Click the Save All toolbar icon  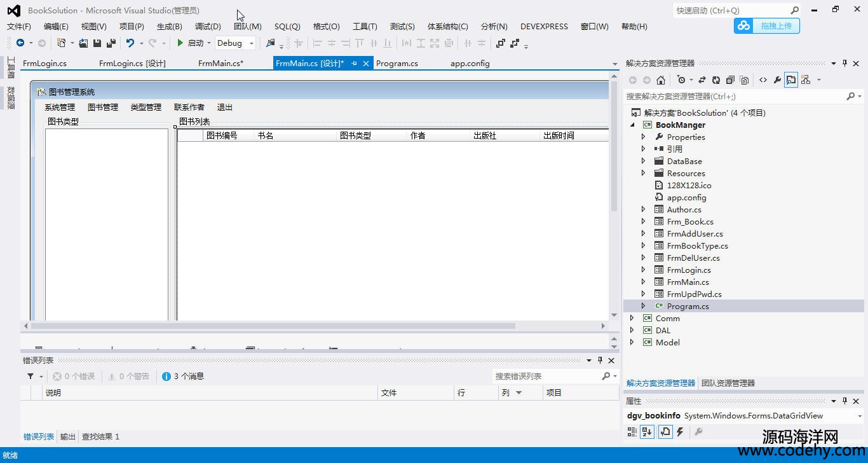click(111, 43)
